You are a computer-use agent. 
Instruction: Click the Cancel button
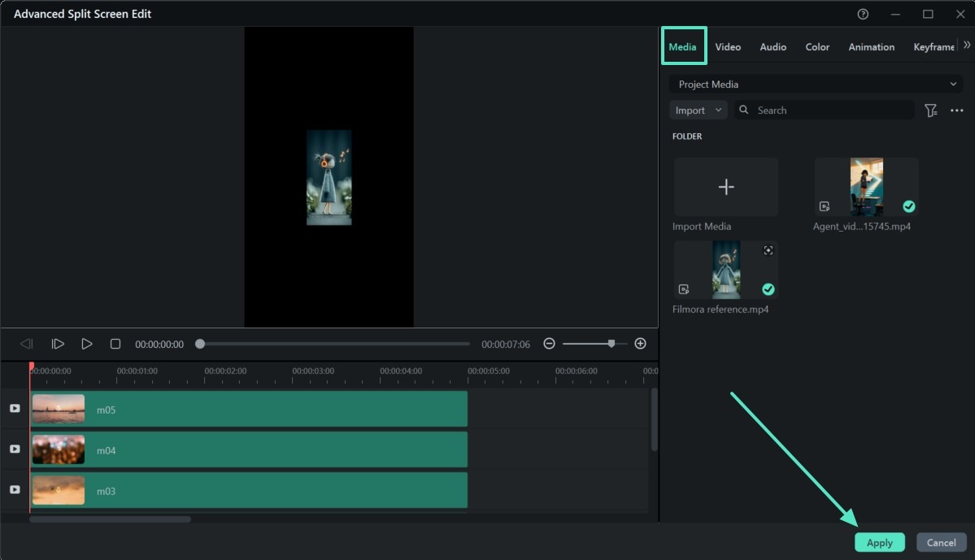[x=941, y=543]
